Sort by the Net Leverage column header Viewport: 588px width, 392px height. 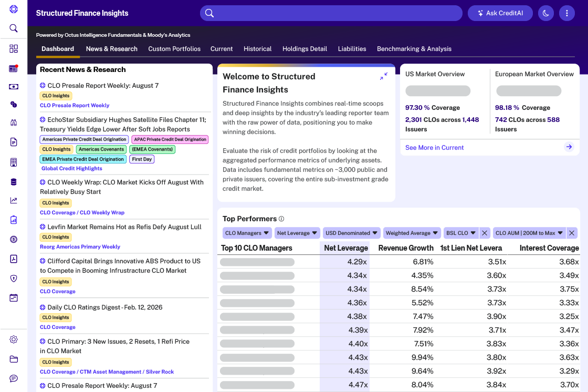click(x=346, y=248)
